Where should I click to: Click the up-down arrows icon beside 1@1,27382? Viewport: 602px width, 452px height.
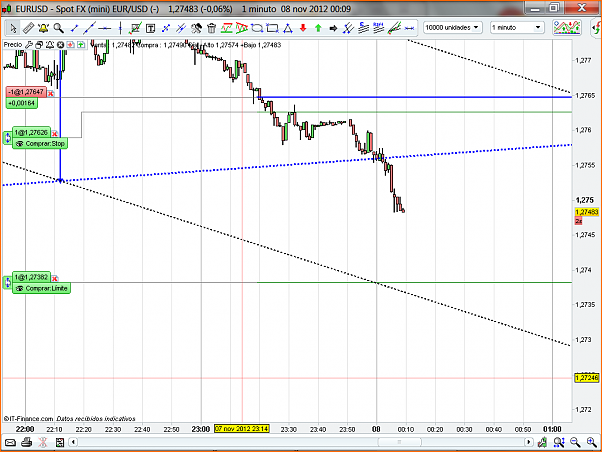pyautogui.click(x=8, y=282)
